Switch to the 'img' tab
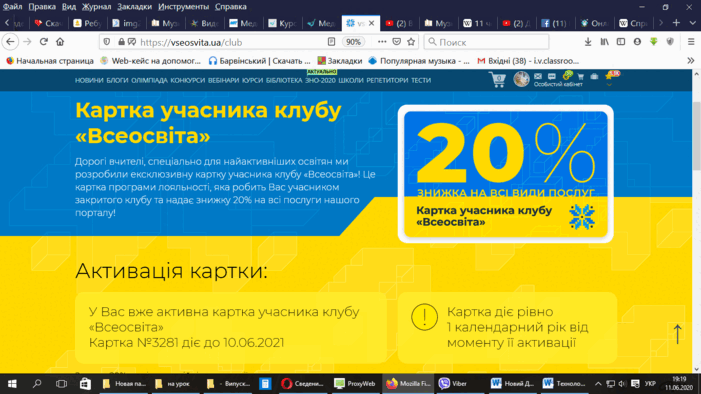This screenshot has width=701, height=394. (127, 23)
